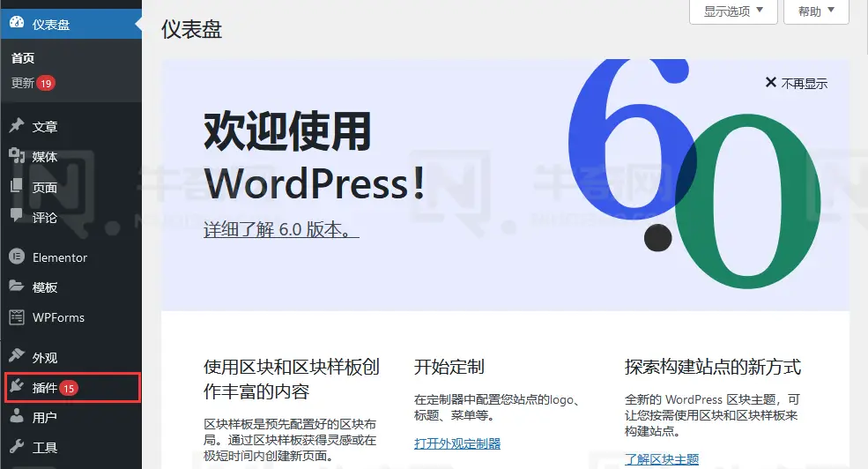Open the 文章 menu label
The height and width of the screenshot is (469, 868).
(x=44, y=127)
